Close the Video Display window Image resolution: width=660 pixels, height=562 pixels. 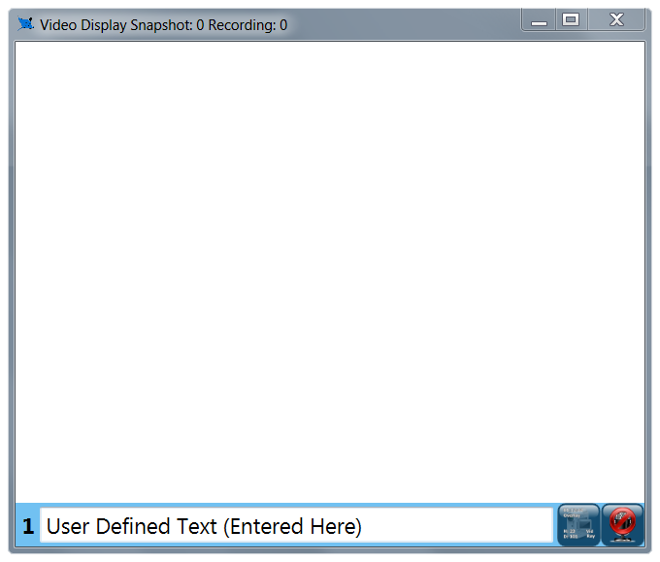pos(616,20)
